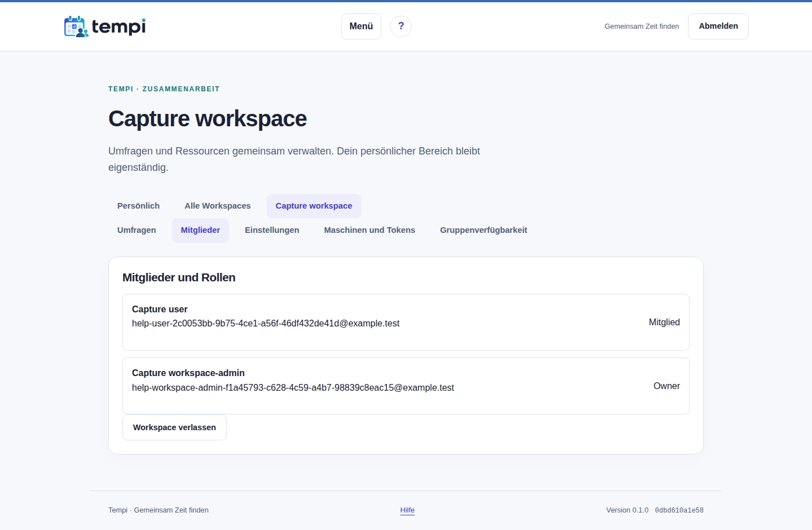This screenshot has width=812, height=530.
Task: Click the Mitglied role label
Action: point(664,323)
